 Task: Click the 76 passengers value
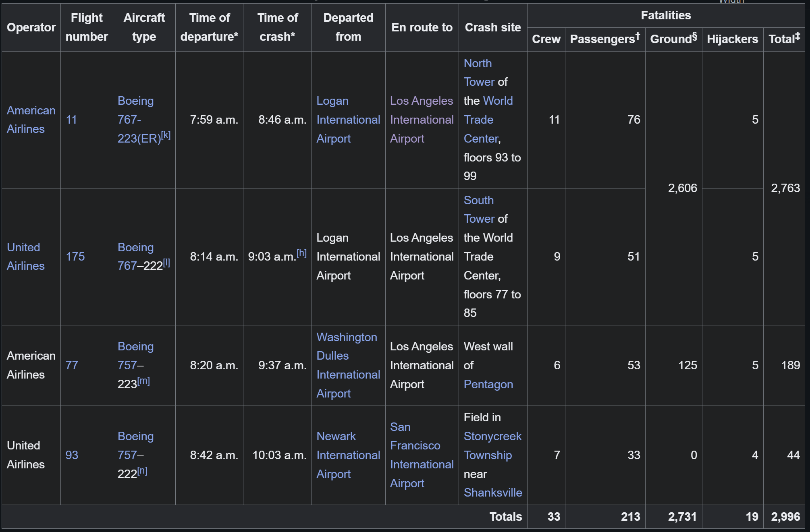[x=634, y=120]
